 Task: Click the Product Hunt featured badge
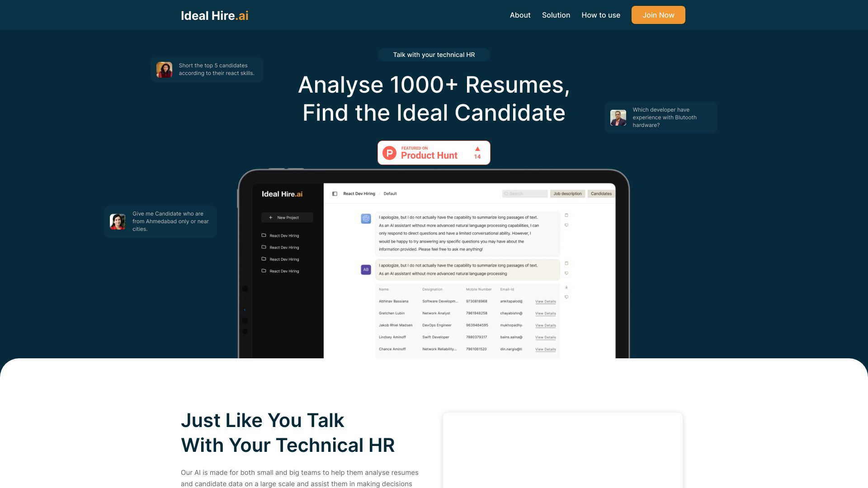pyautogui.click(x=434, y=153)
